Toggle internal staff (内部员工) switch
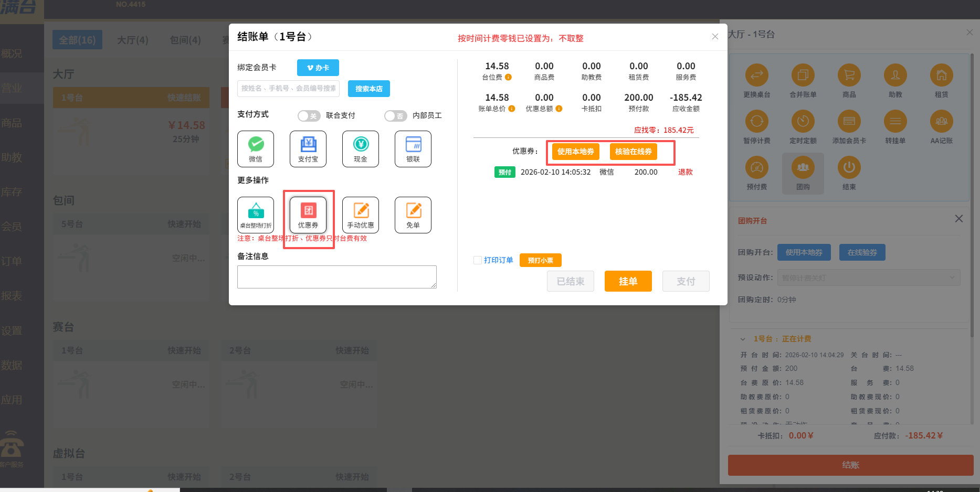980x492 pixels. coord(395,116)
